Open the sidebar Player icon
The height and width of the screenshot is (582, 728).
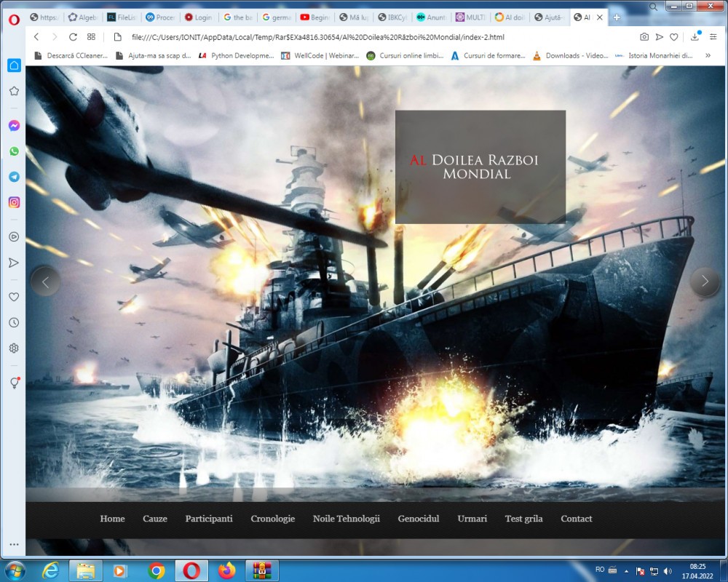[15, 236]
